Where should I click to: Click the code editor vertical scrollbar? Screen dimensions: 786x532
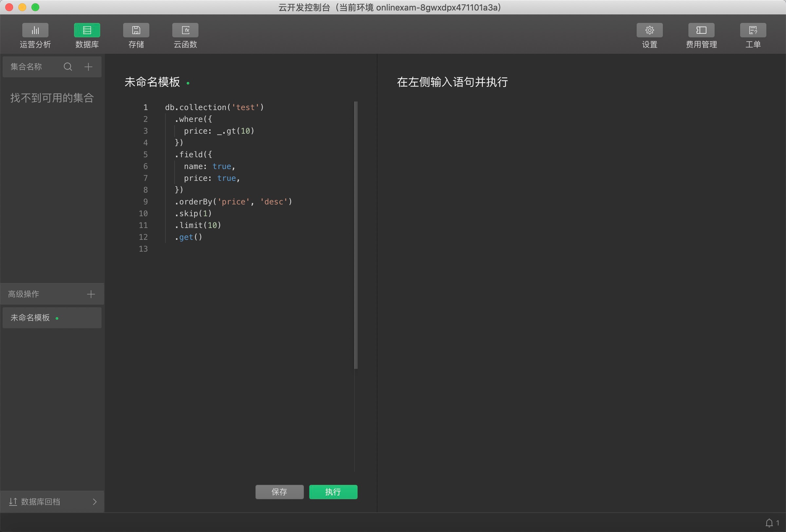click(356, 235)
